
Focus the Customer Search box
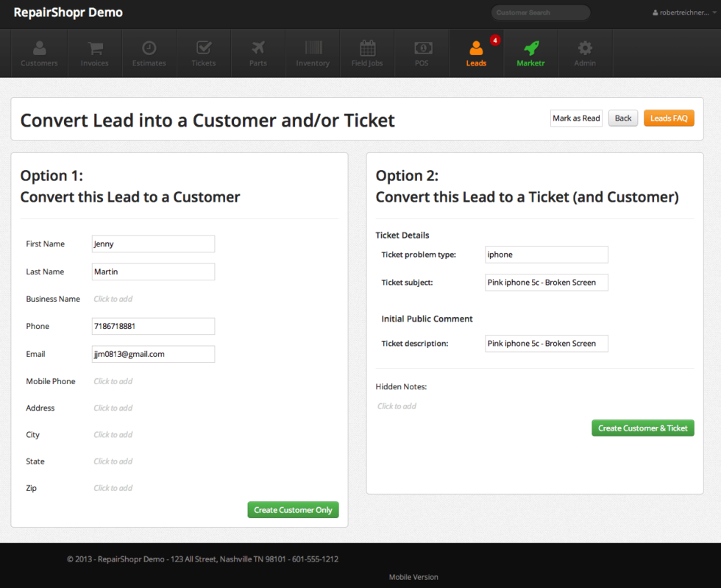tap(541, 13)
